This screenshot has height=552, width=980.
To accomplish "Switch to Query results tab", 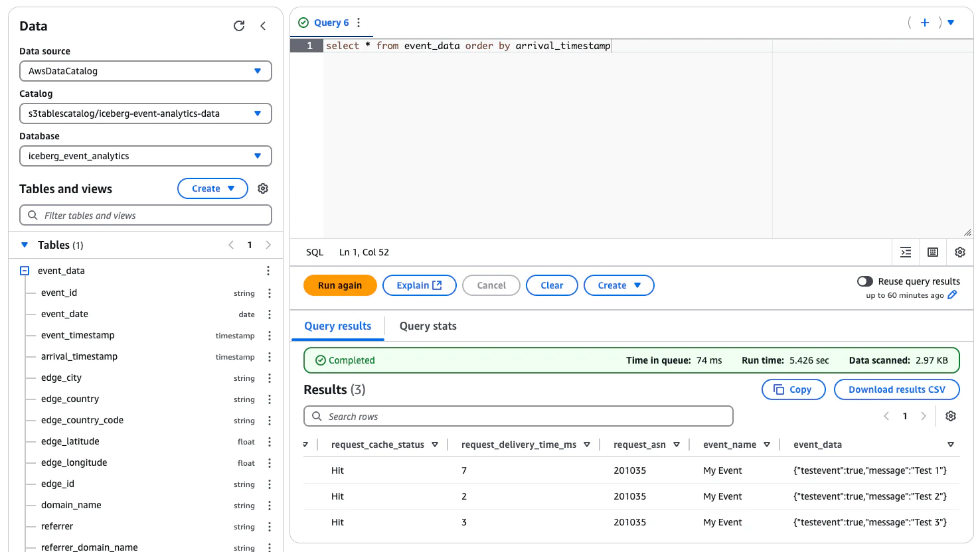I will 337,326.
